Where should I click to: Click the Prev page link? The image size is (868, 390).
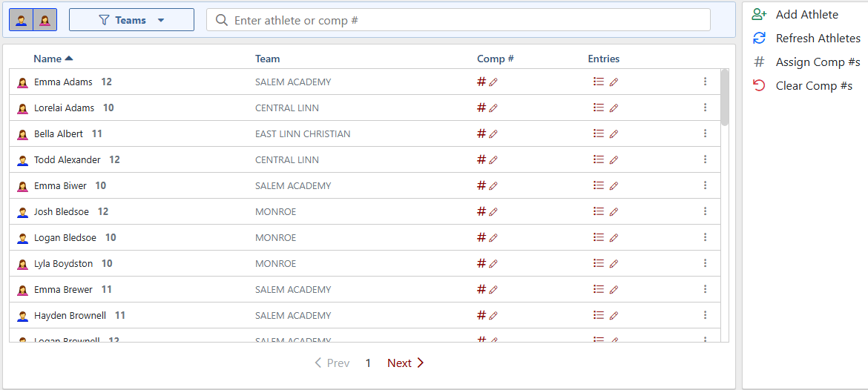pyautogui.click(x=332, y=363)
